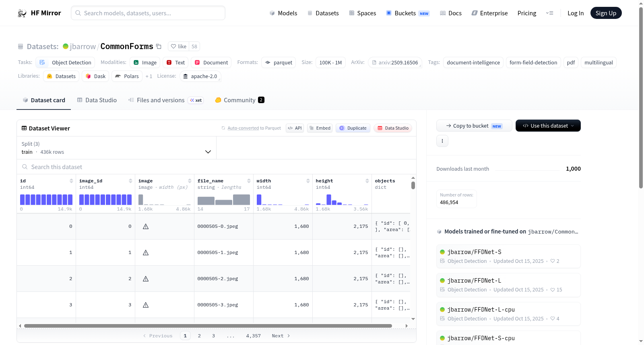Go to Spaces in top navigation
The height and width of the screenshot is (345, 644).
[x=363, y=13]
